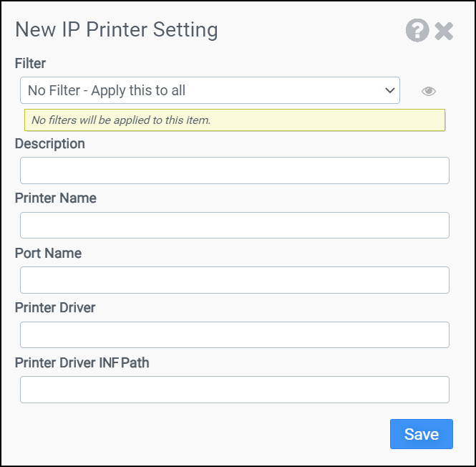This screenshot has height=467, width=476.
Task: Click the chevron arrow in Filter box
Action: tap(390, 90)
